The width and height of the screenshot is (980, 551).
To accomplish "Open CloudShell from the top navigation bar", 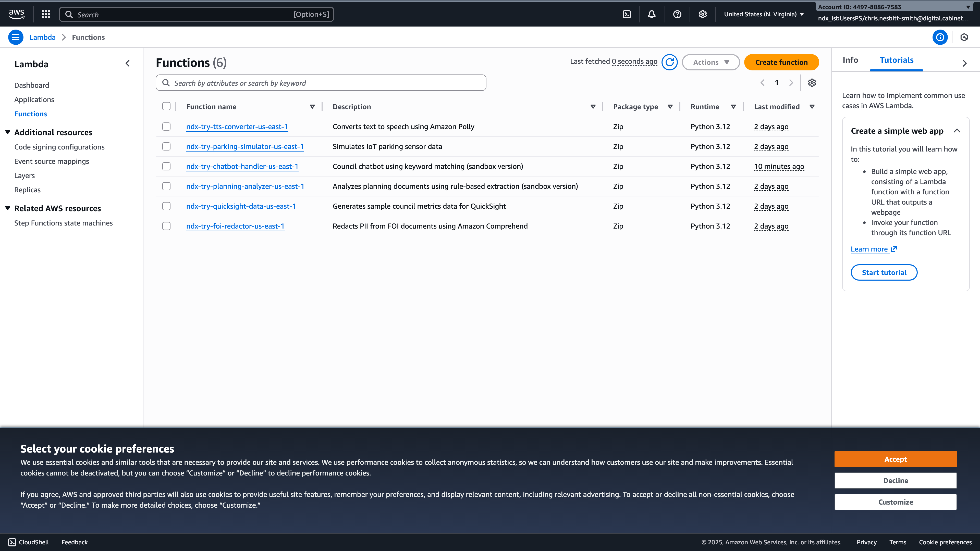I will point(627,14).
